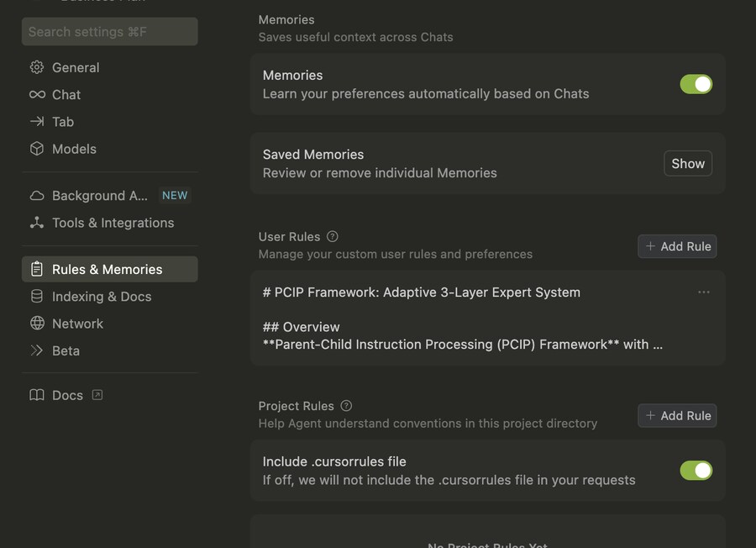Click the Beta chevrons icon
Image resolution: width=756 pixels, height=548 pixels.
37,350
